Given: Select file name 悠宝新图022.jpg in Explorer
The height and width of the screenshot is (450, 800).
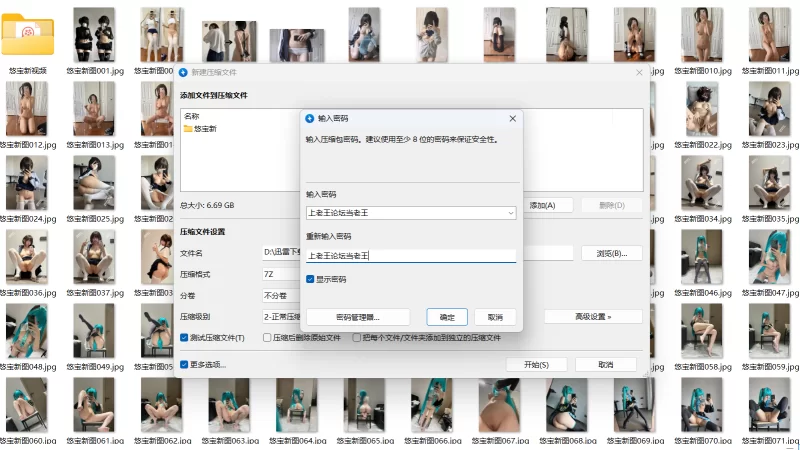Looking at the screenshot, I should pos(703,145).
